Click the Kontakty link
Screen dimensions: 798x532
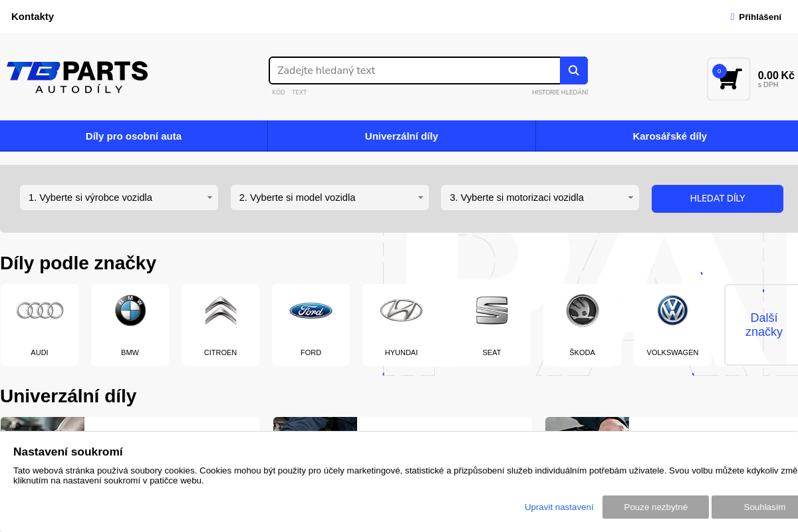(x=33, y=17)
